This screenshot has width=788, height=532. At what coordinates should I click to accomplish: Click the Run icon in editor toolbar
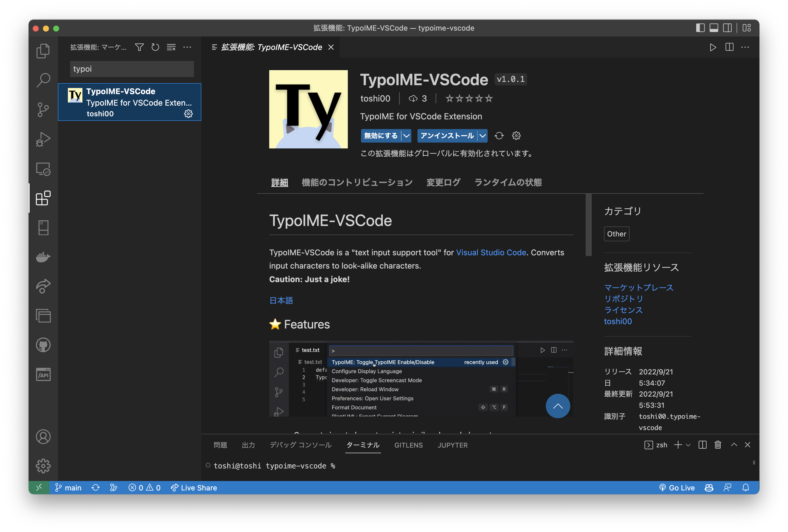click(x=713, y=47)
